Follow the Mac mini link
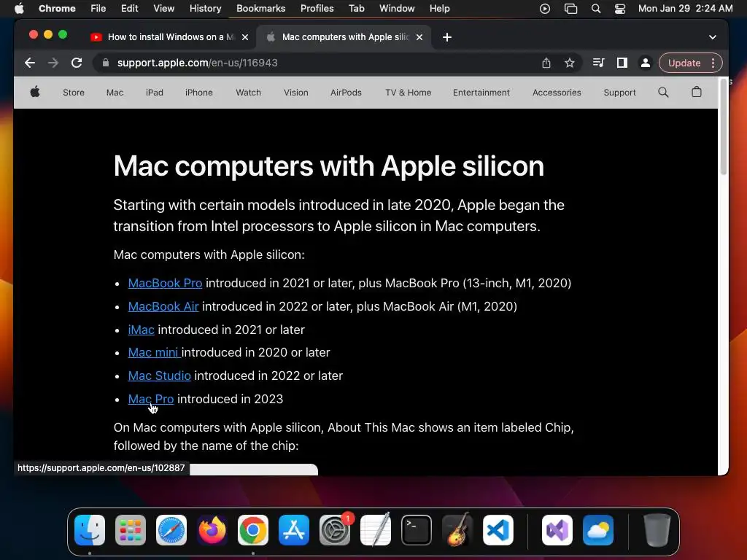 [x=153, y=352]
